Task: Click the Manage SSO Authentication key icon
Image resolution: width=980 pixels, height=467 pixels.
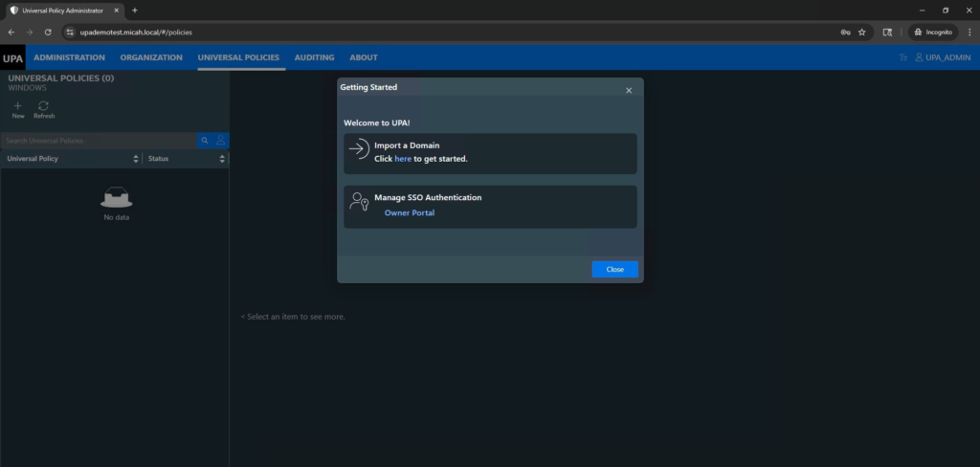Action: 359,202
